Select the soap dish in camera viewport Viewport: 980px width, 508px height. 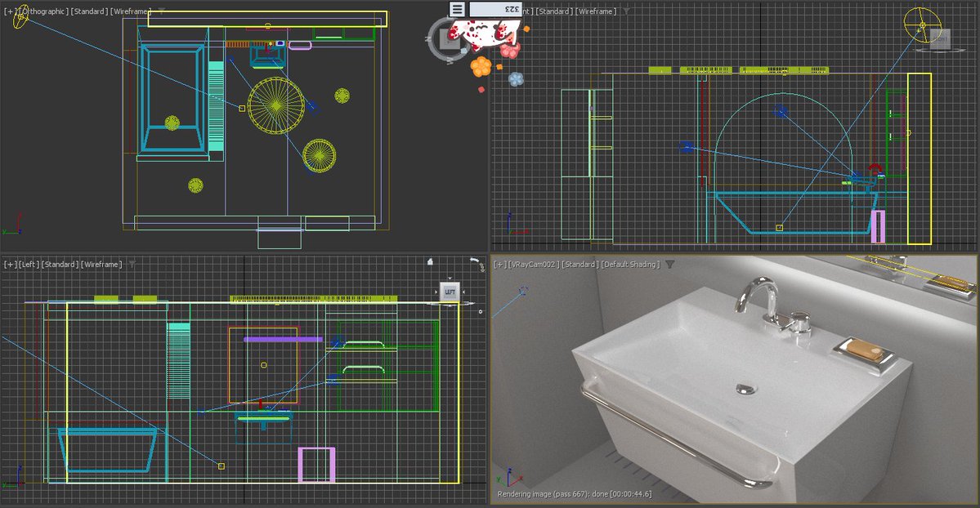point(865,354)
